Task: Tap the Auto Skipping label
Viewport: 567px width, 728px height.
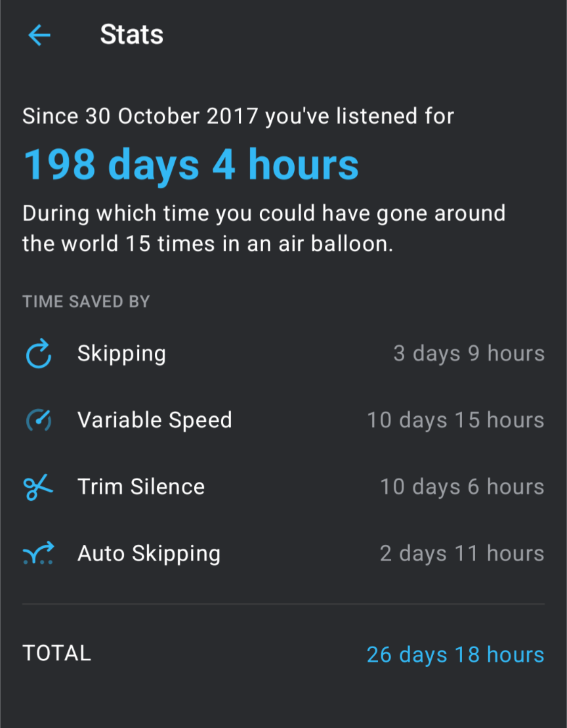Action: click(x=148, y=553)
